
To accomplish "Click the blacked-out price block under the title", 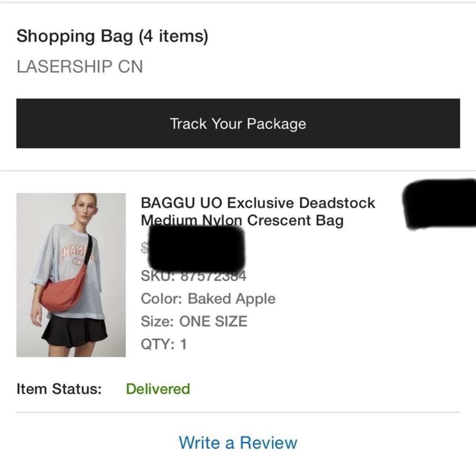I will click(x=196, y=247).
